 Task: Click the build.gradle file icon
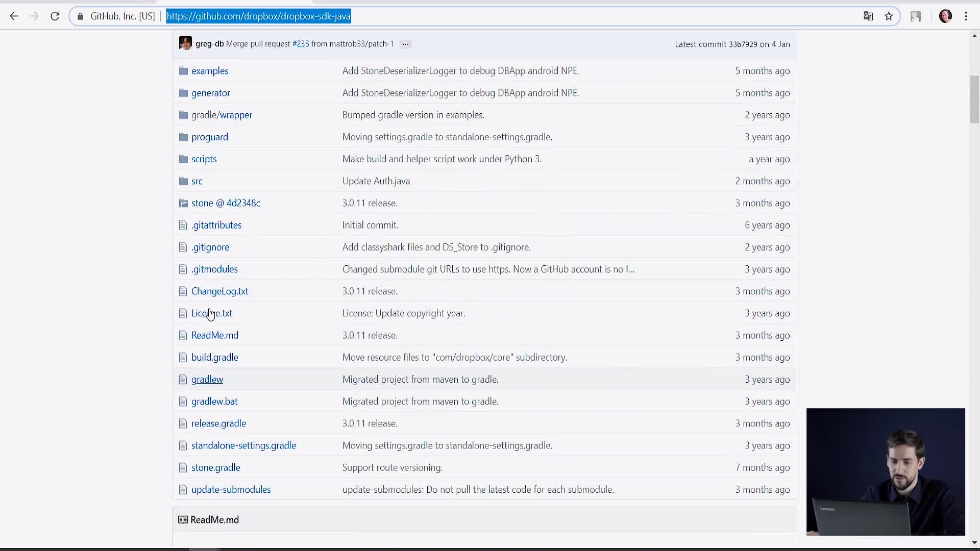coord(183,357)
